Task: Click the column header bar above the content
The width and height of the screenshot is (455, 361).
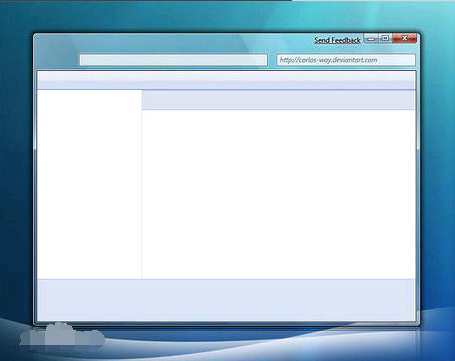Action: click(x=278, y=100)
